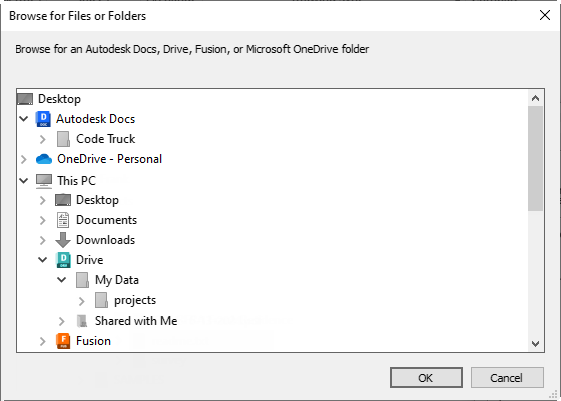
Task: Confirm selection with the OK button
Action: click(x=426, y=377)
